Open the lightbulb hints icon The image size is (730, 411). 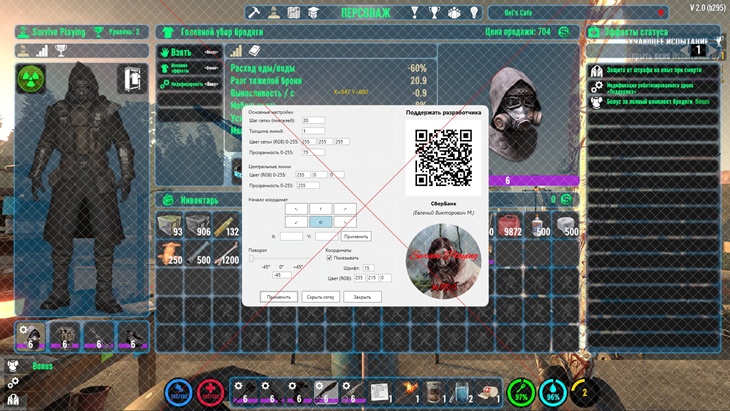pos(474,13)
